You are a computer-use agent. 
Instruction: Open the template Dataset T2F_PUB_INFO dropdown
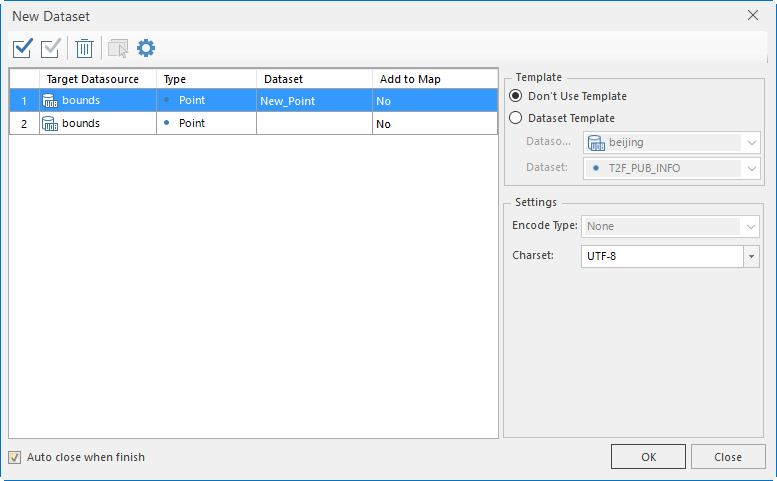pos(750,168)
